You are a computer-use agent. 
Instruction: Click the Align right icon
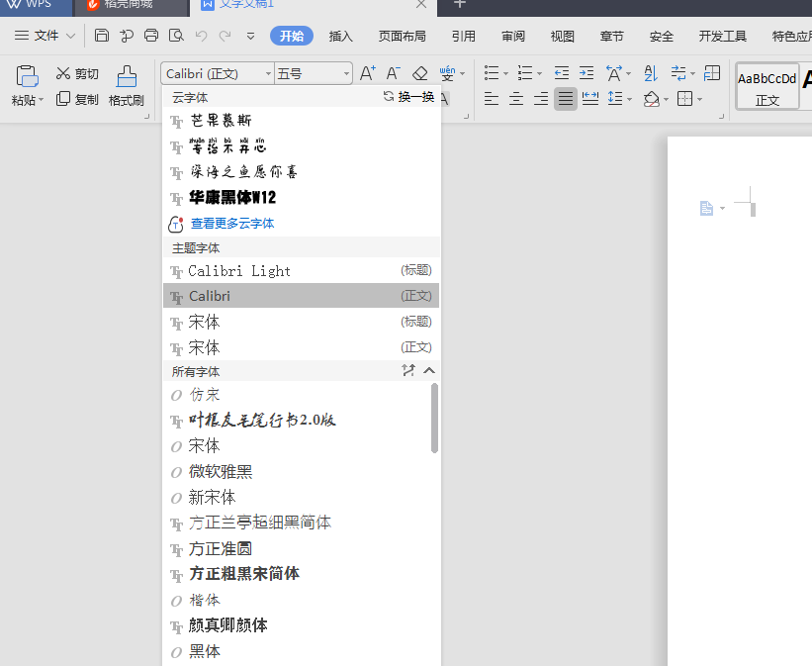pyautogui.click(x=541, y=99)
